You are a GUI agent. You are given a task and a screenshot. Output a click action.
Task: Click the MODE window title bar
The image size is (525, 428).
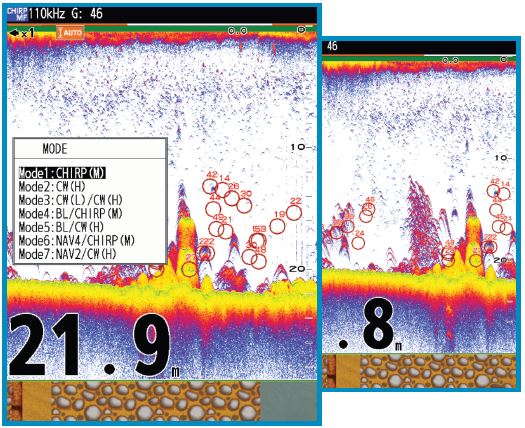(x=90, y=149)
